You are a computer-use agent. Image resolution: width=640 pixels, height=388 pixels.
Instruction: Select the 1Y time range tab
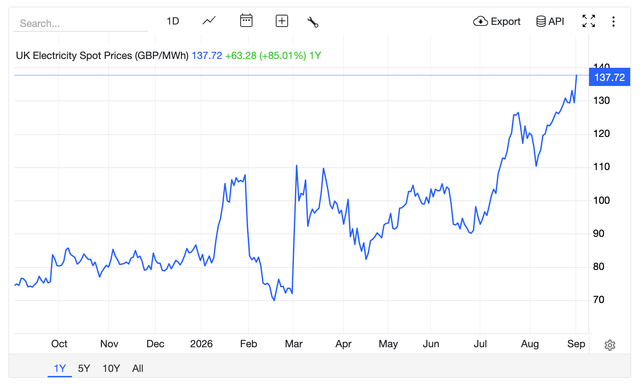point(60,368)
